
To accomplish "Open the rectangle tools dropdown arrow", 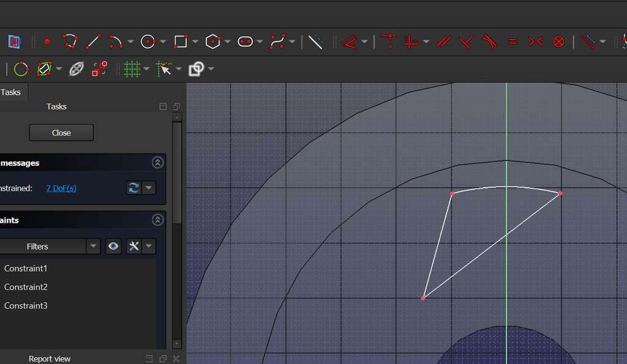I will point(195,42).
